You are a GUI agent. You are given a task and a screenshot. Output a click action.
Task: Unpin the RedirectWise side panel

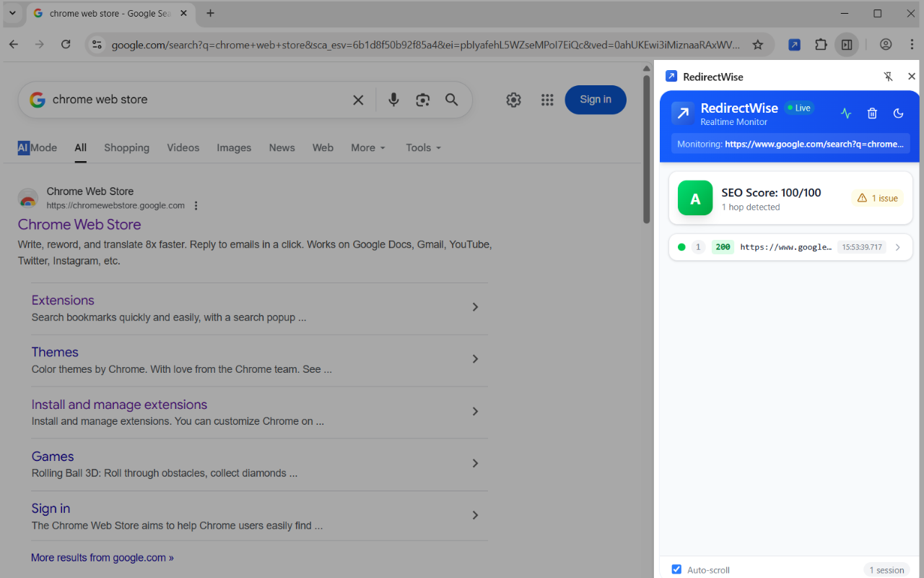pyautogui.click(x=889, y=77)
